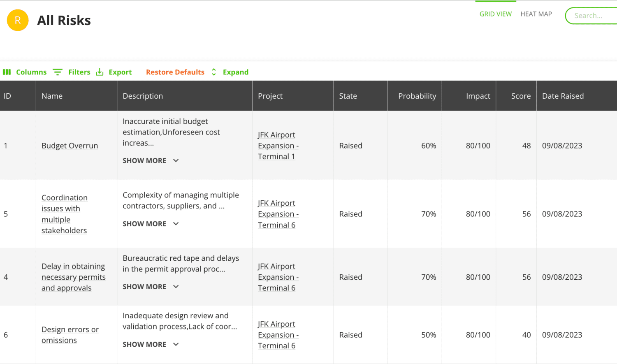
Task: Open Terminal 6 project link in row 6
Action: [278, 335]
